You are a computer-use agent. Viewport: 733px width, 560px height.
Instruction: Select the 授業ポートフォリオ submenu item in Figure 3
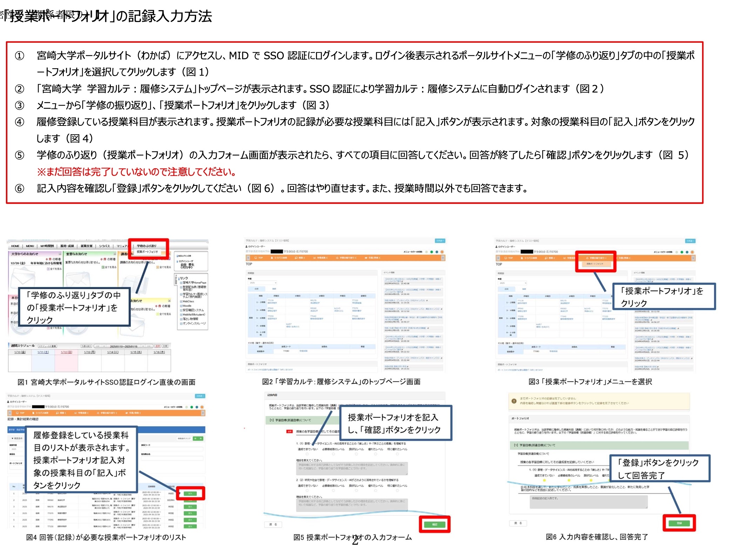(x=595, y=264)
